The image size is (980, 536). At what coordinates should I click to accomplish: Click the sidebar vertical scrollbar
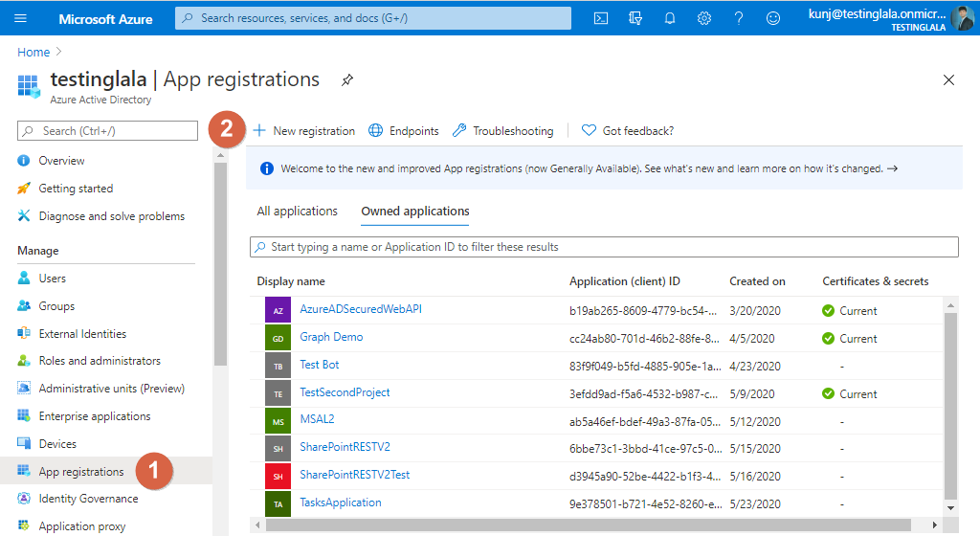tap(220, 263)
